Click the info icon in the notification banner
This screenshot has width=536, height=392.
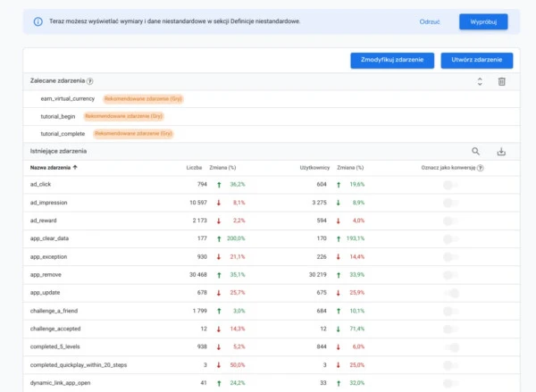click(38, 21)
